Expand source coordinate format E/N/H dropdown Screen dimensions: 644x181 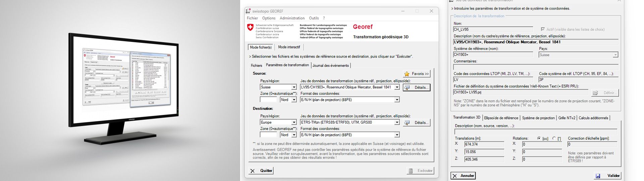click(397, 100)
